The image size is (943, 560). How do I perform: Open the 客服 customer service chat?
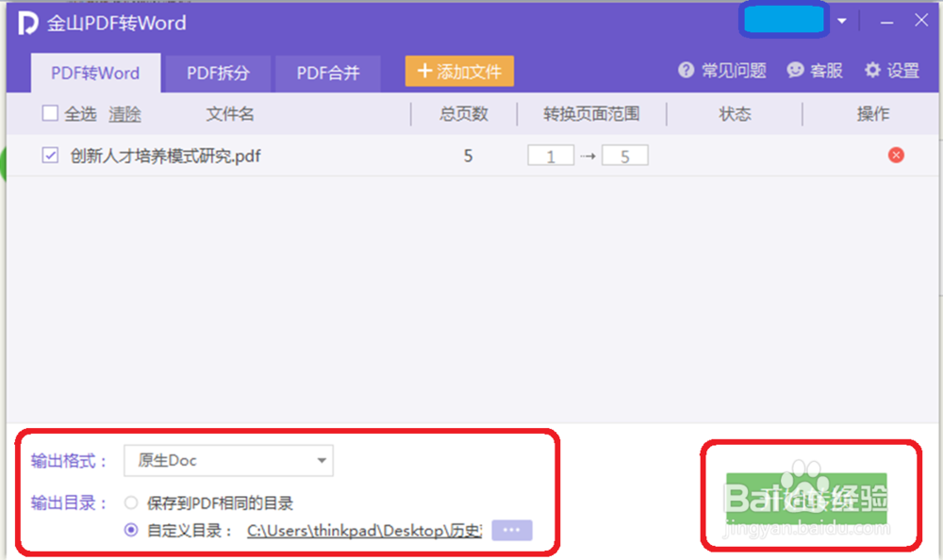click(815, 71)
